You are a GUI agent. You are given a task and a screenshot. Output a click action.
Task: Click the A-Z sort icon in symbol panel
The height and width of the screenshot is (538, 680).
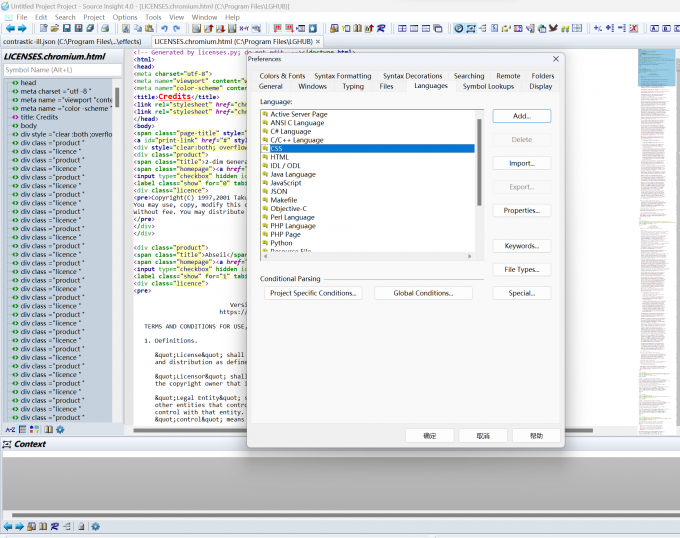click(x=11, y=429)
